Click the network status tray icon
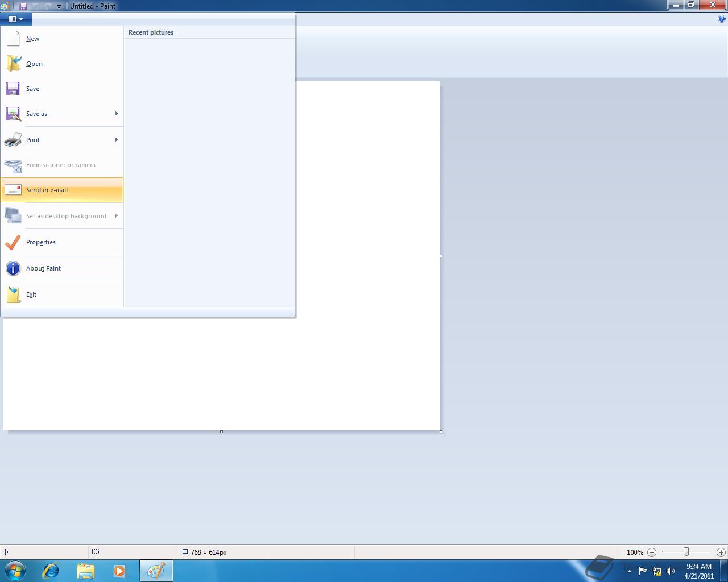Image resolution: width=728 pixels, height=582 pixels. click(x=657, y=571)
